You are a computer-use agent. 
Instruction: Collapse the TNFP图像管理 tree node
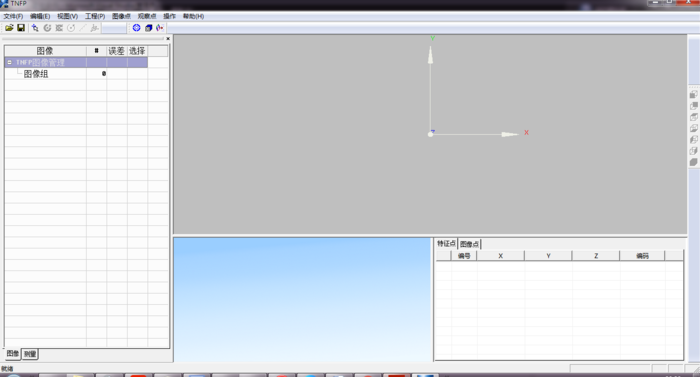pos(9,63)
